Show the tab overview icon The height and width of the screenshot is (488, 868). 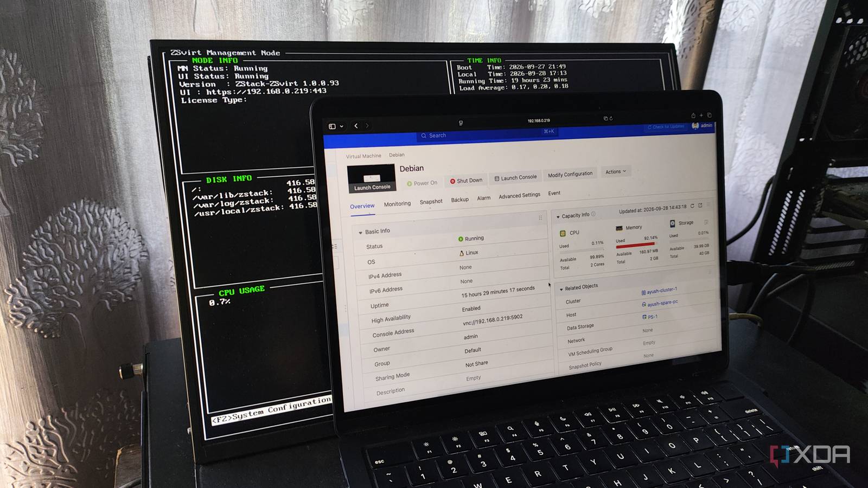point(709,115)
